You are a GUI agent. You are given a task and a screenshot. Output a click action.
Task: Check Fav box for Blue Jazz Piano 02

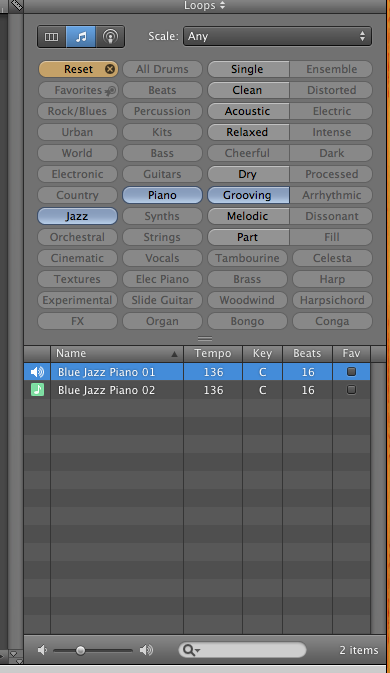click(x=351, y=390)
